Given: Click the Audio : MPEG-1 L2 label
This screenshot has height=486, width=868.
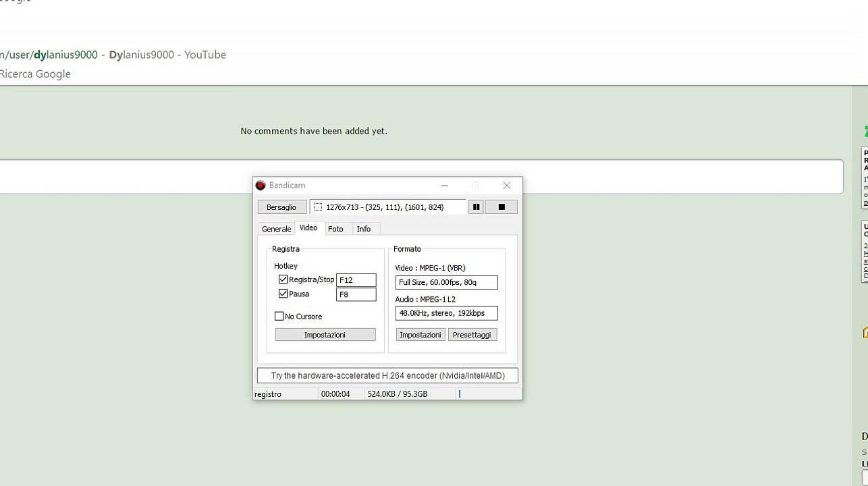Looking at the screenshot, I should coord(425,299).
